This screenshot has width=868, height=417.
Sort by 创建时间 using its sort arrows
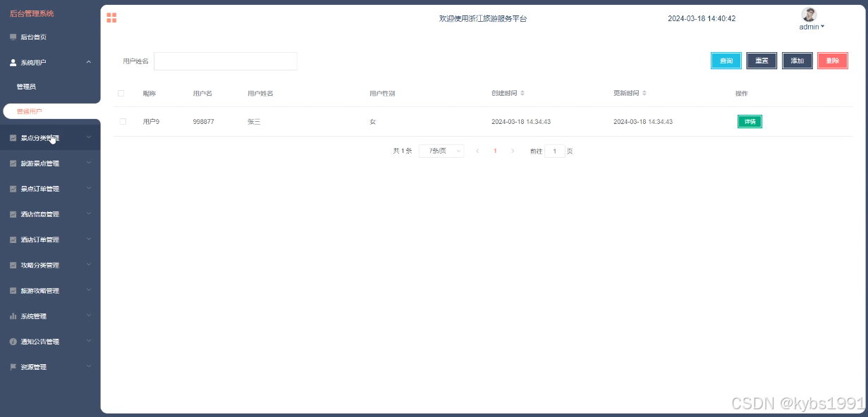522,93
